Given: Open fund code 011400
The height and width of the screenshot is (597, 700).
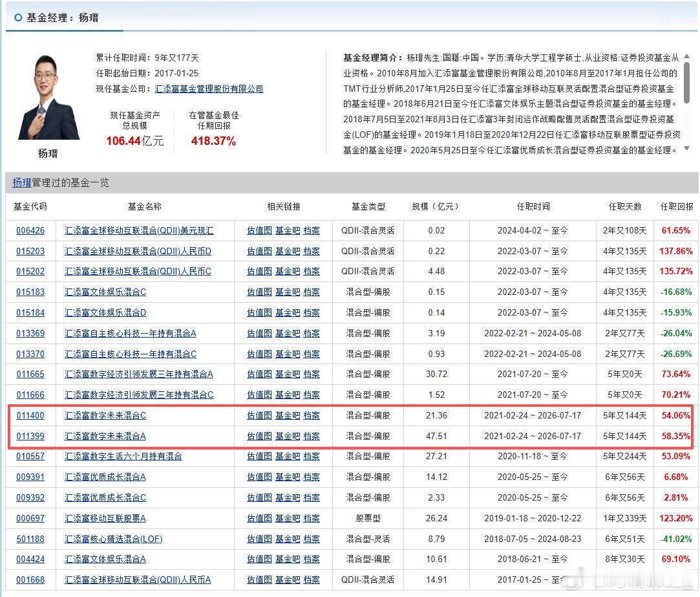Looking at the screenshot, I should [30, 416].
